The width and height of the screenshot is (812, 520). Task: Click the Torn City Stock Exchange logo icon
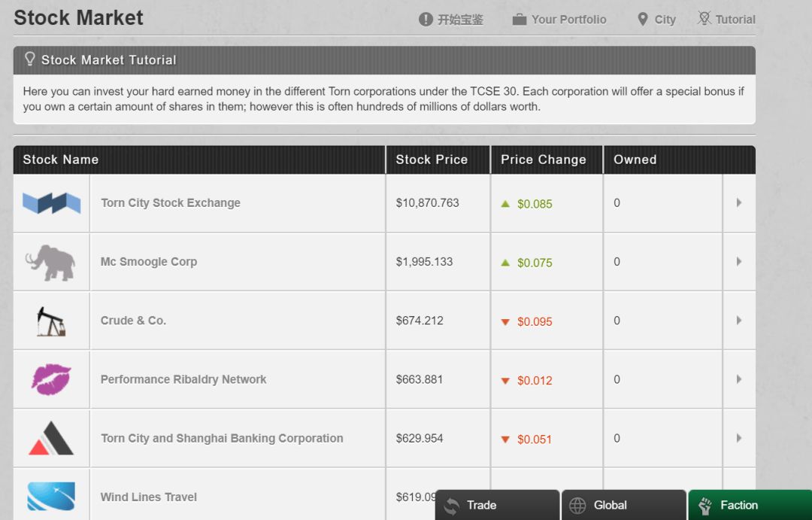tap(51, 203)
